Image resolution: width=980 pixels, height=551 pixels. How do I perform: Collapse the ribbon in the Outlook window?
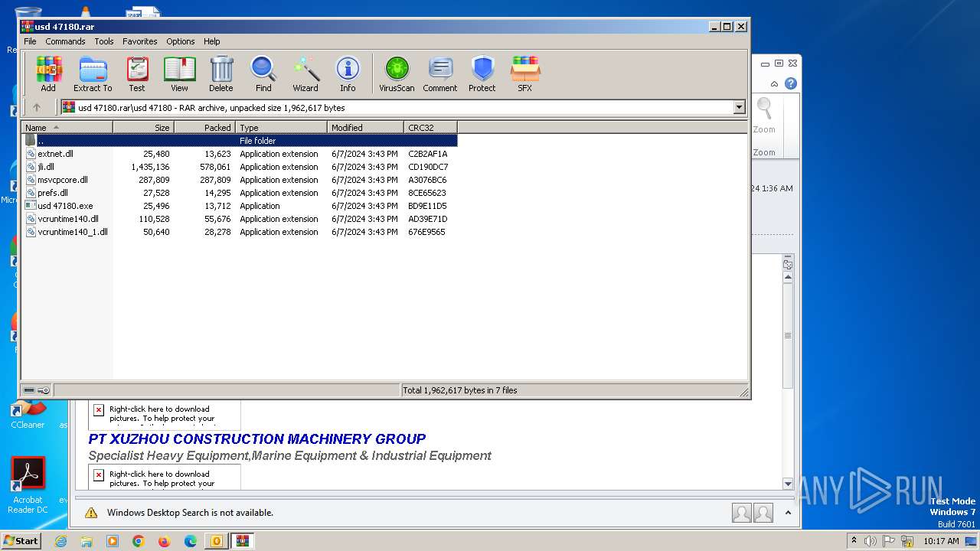775,83
